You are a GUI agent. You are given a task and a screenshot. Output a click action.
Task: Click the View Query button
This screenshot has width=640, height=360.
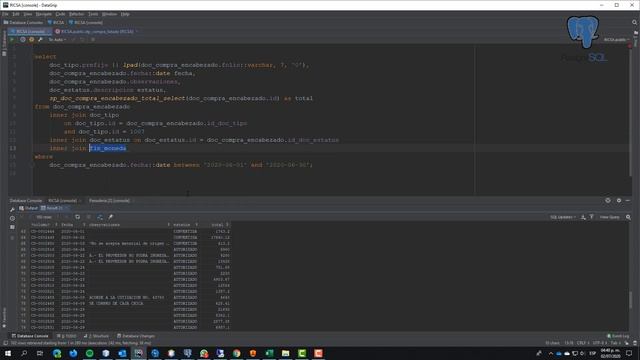point(610,217)
